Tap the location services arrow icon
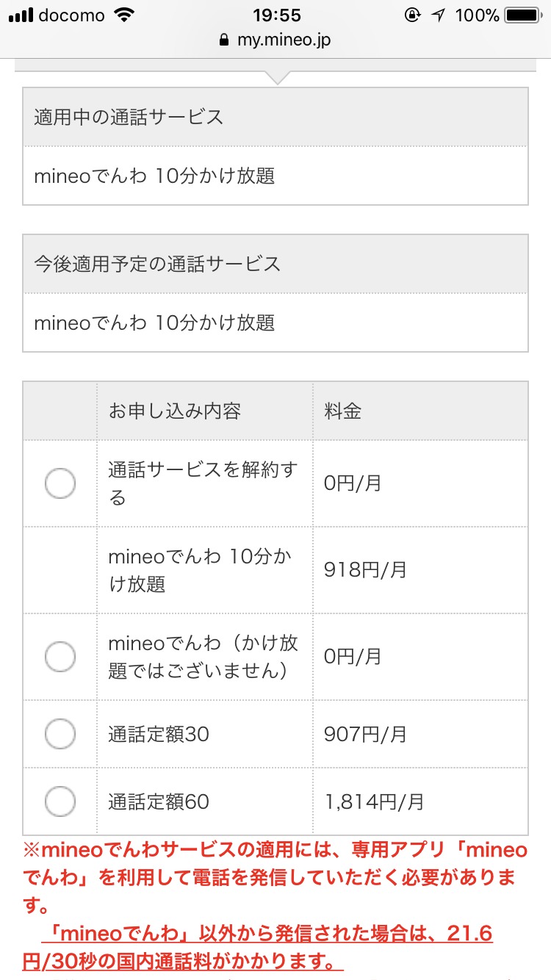The image size is (551, 980). coord(438,15)
